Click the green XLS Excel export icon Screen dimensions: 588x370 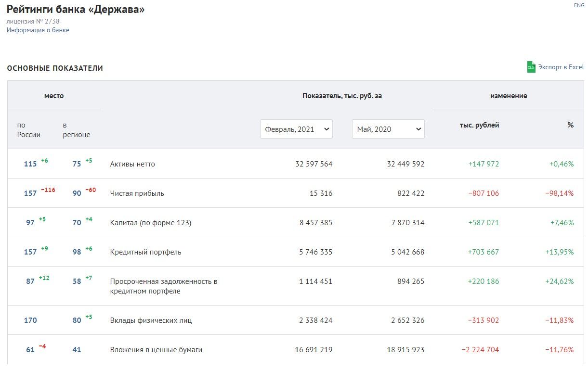coord(531,67)
